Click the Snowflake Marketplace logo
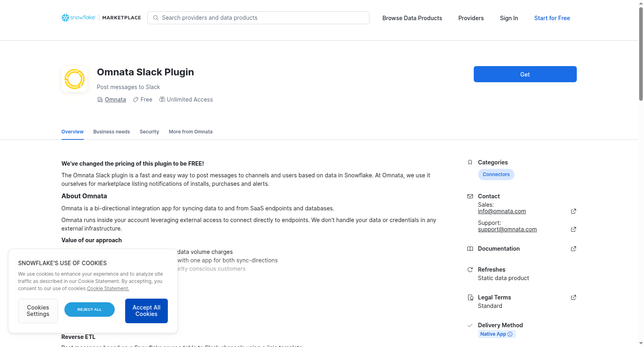The width and height of the screenshot is (644, 347). pyautogui.click(x=101, y=18)
